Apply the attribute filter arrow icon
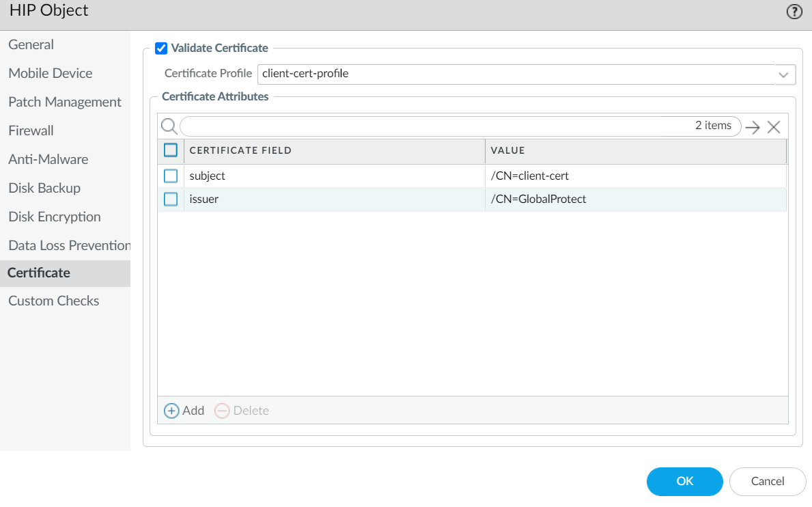Image resolution: width=812 pixels, height=507 pixels. click(753, 126)
